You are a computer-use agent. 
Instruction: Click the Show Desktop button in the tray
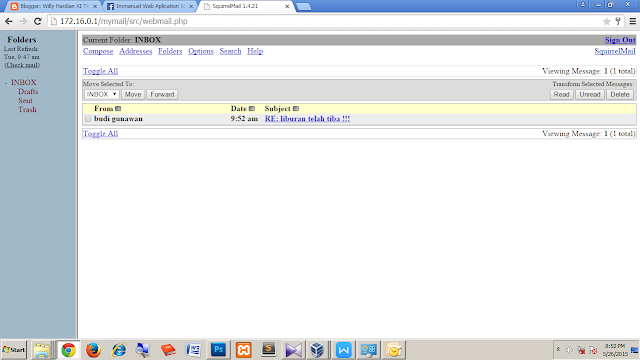click(635, 350)
